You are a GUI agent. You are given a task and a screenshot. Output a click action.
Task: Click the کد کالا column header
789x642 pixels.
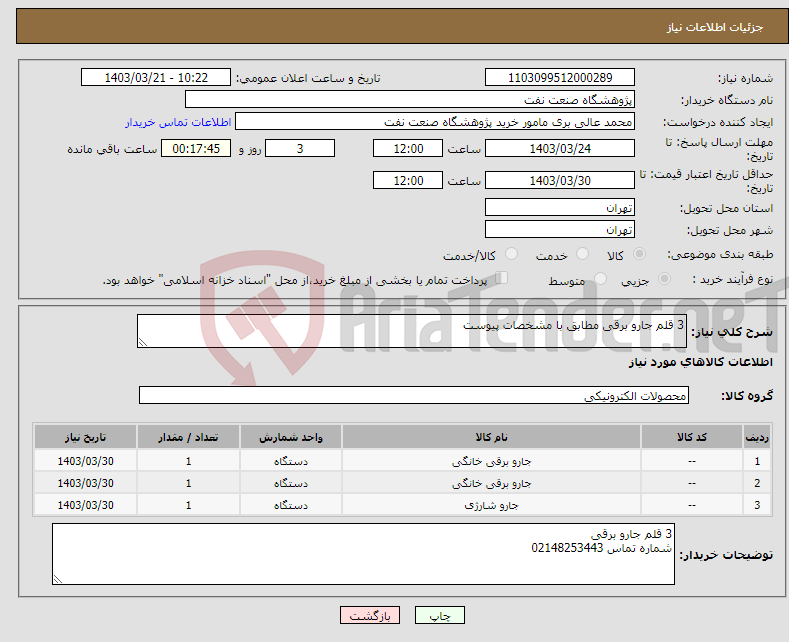[x=691, y=437]
